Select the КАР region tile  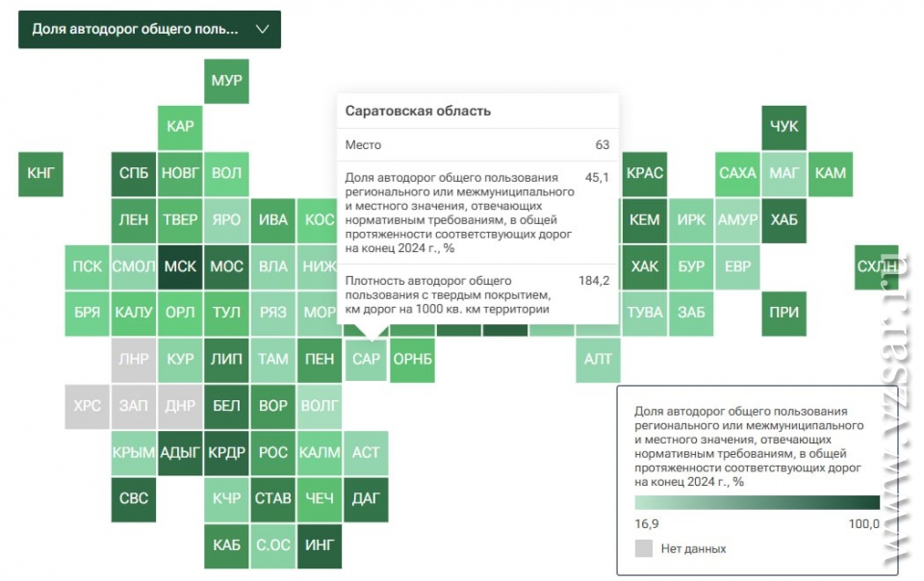click(x=180, y=127)
